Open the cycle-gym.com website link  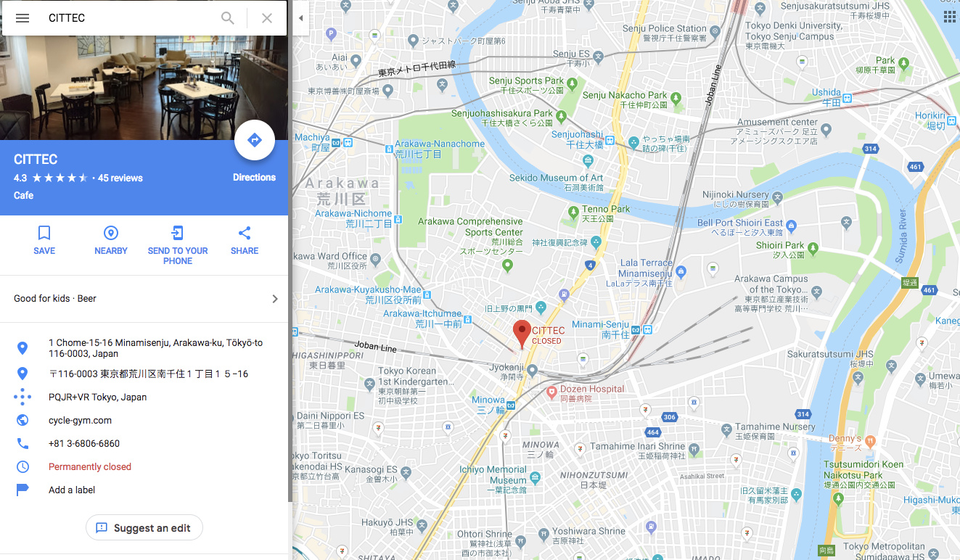(x=80, y=420)
